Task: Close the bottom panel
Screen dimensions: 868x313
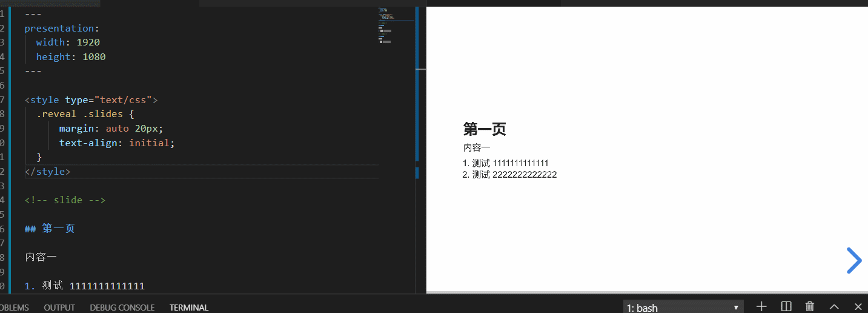Action: 858,307
